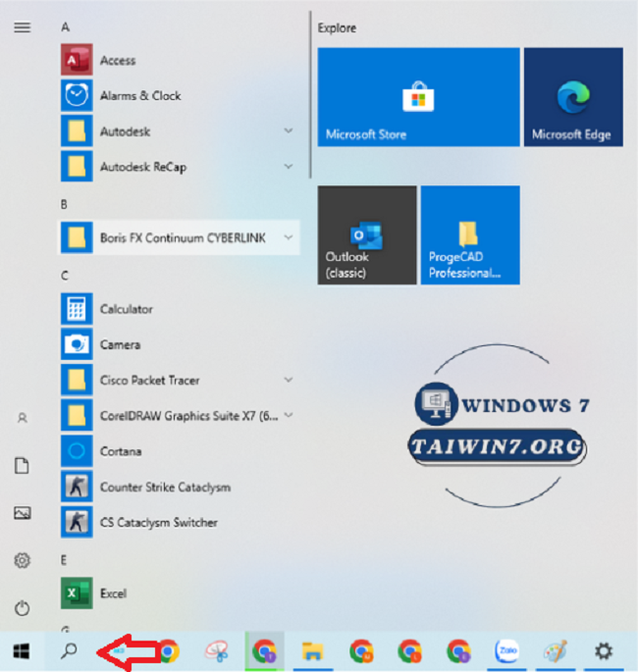Image resolution: width=638 pixels, height=672 pixels.
Task: Open Settings gear in the Start rail
Action: (x=23, y=560)
